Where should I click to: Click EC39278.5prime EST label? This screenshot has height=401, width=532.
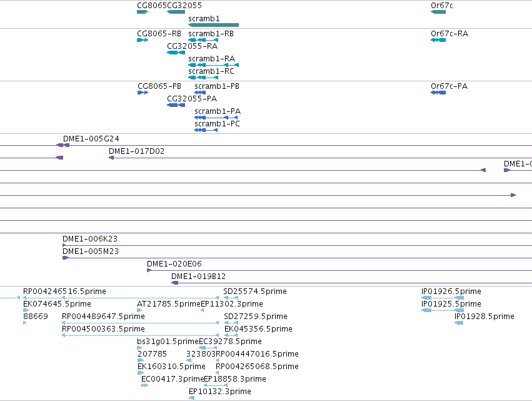pyautogui.click(x=230, y=342)
